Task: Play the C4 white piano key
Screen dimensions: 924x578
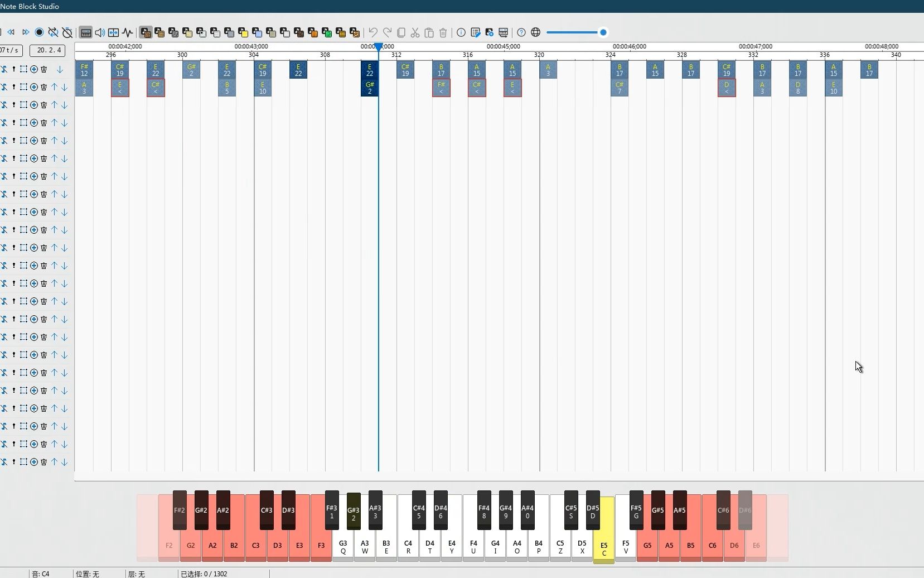Action: pos(408,547)
